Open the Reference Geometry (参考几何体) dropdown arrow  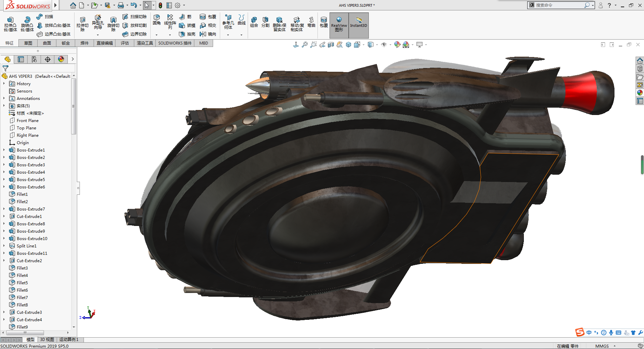[228, 35]
